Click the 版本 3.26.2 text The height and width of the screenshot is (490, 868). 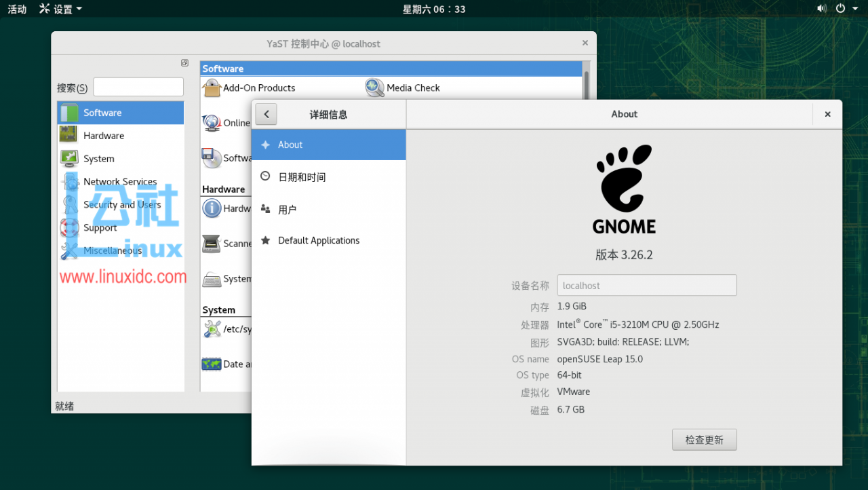pos(624,255)
